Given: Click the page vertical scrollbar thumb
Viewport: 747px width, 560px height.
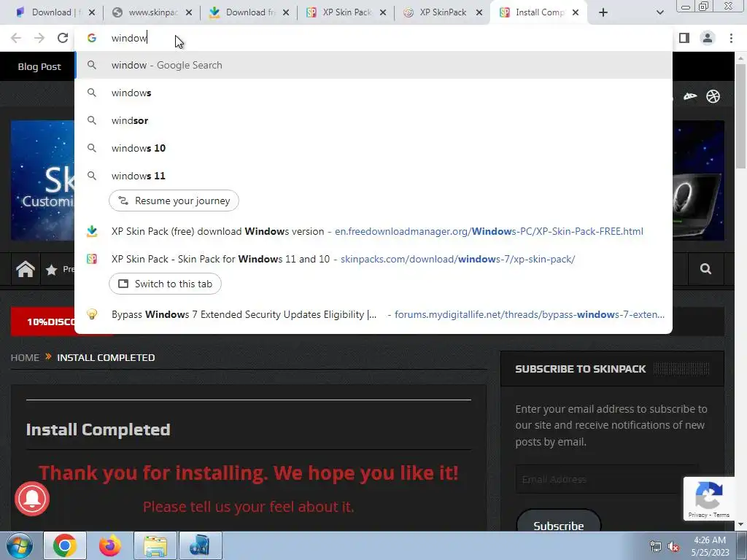Looking at the screenshot, I should click(x=741, y=117).
